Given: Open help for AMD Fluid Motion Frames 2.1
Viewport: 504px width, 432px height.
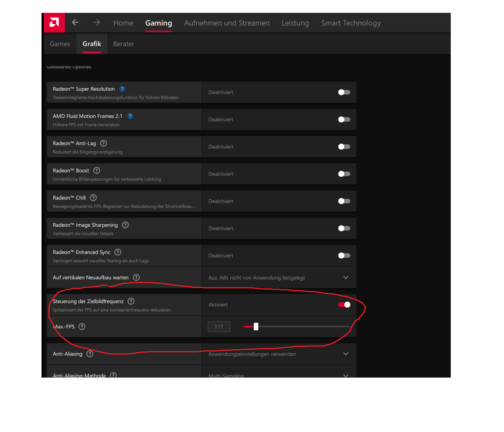Looking at the screenshot, I should coord(130,116).
